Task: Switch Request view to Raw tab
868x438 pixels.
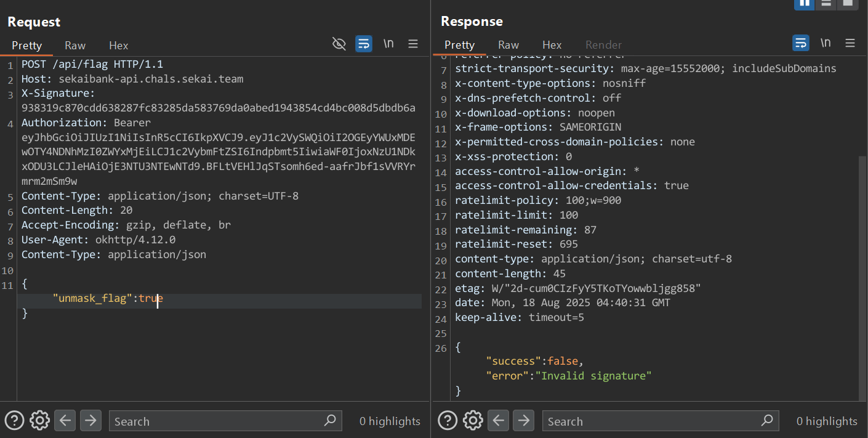Action: 75,46
